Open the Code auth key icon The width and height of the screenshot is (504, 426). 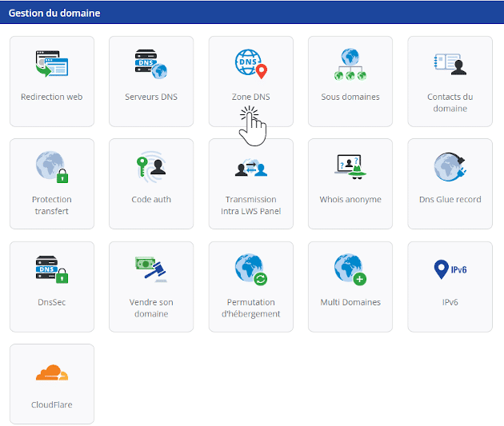click(151, 166)
